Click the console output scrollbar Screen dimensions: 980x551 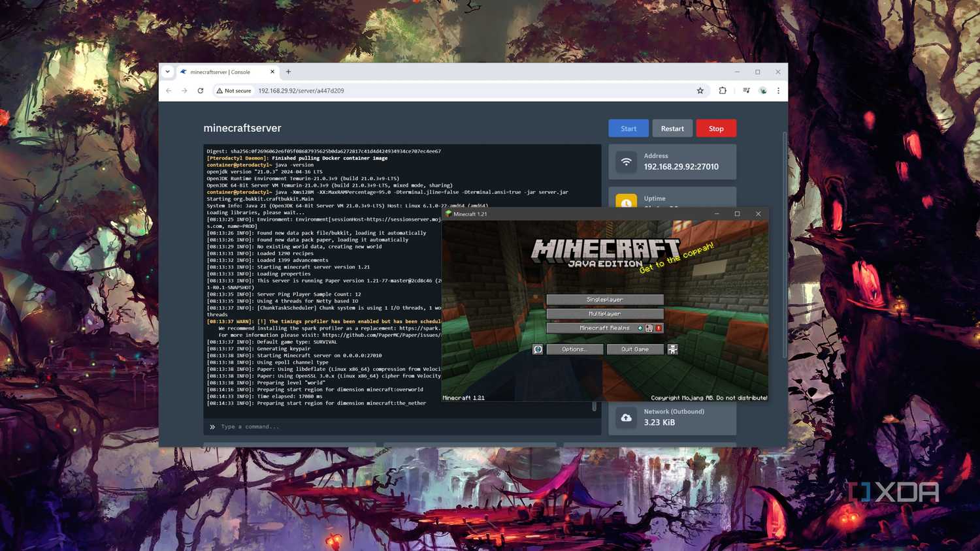(594, 406)
